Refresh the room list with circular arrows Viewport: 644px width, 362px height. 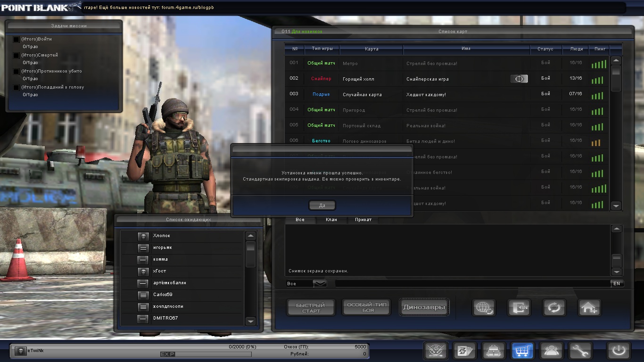click(554, 308)
